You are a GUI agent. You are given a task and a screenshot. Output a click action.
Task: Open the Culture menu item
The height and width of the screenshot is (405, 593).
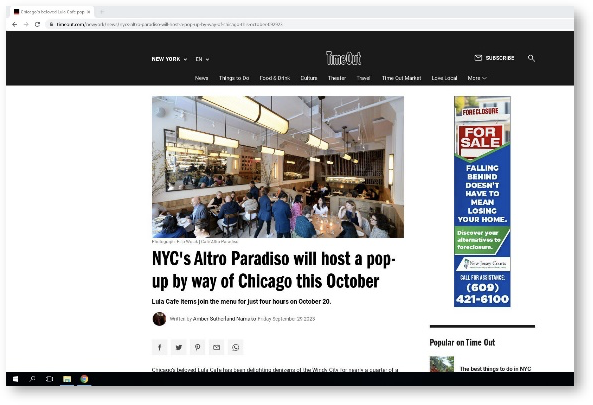[x=309, y=78]
